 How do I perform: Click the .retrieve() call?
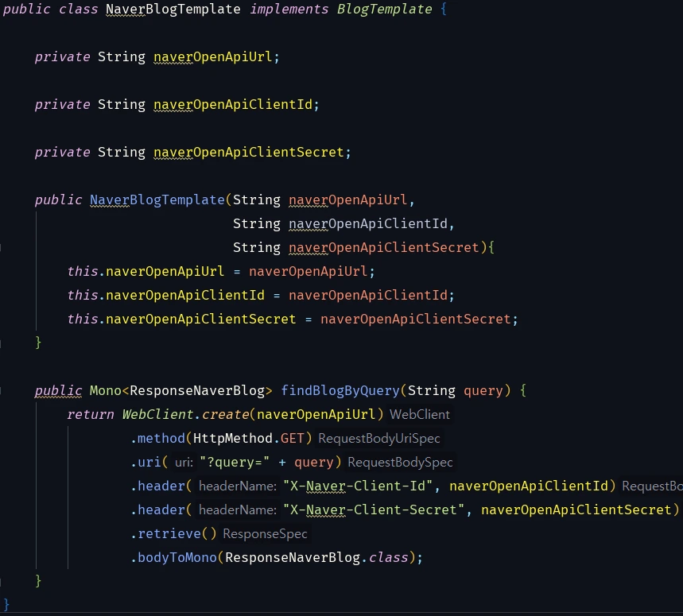(173, 533)
